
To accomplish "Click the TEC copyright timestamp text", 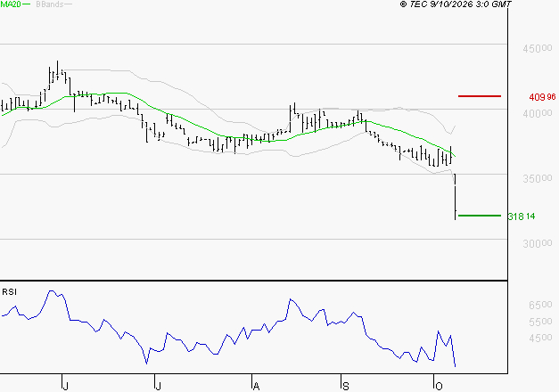I will click(x=456, y=4).
